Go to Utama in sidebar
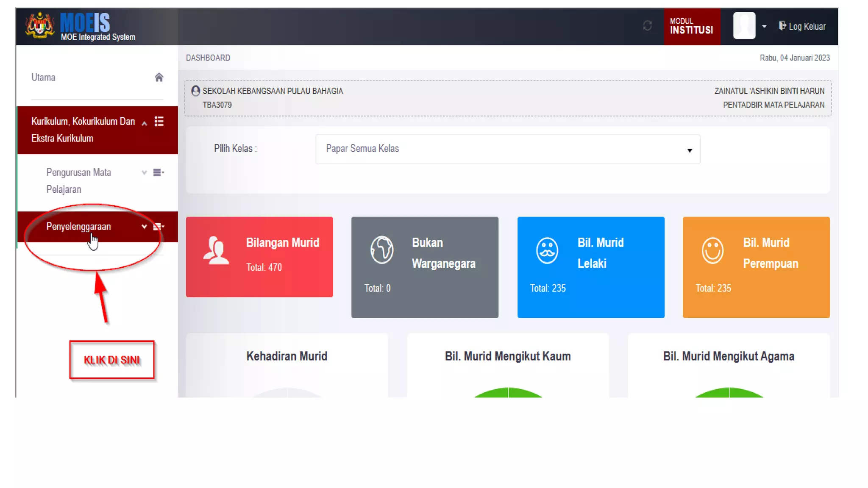The width and height of the screenshot is (868, 488). (x=43, y=78)
